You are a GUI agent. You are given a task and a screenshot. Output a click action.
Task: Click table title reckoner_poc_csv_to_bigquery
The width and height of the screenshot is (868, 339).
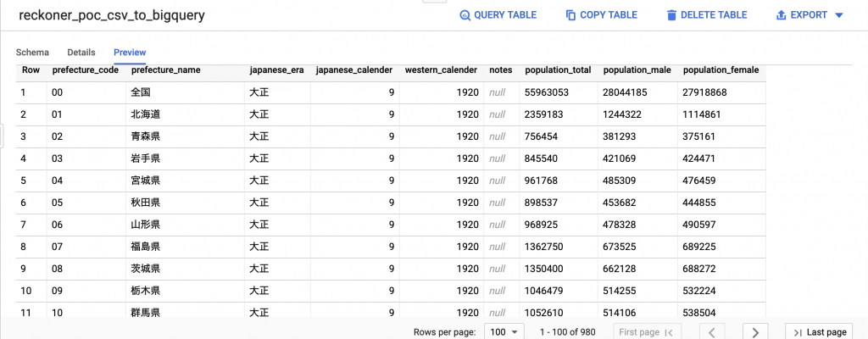(x=111, y=15)
